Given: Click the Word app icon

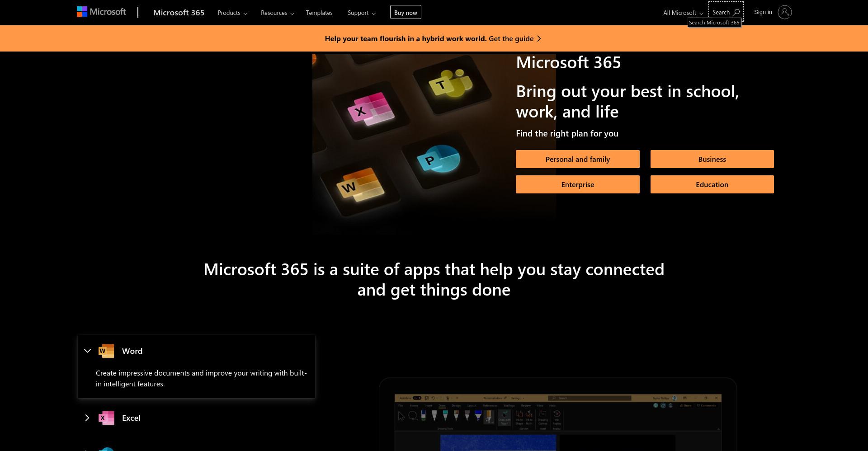Looking at the screenshot, I should click(106, 351).
